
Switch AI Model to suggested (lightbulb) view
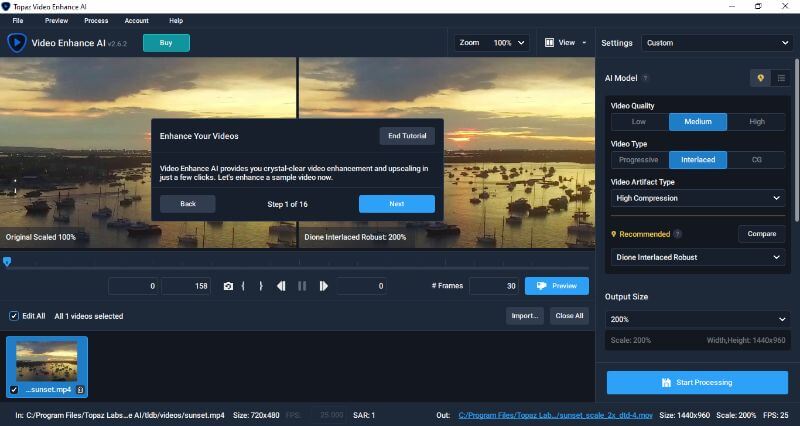(x=760, y=77)
